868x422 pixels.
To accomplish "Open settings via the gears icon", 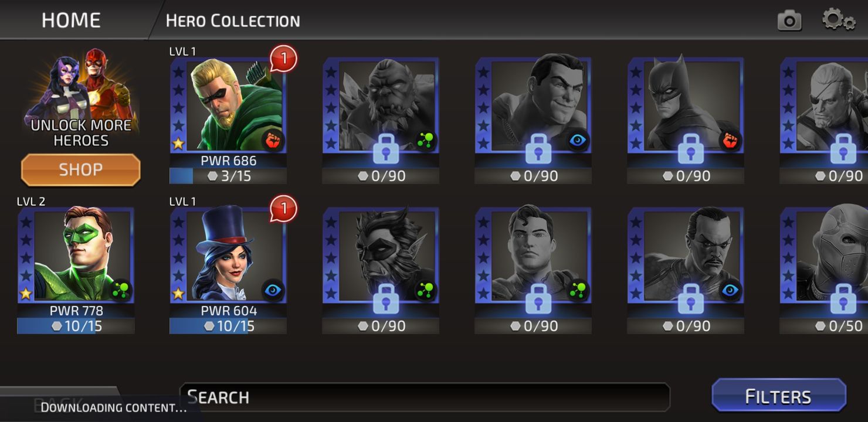I will [839, 20].
